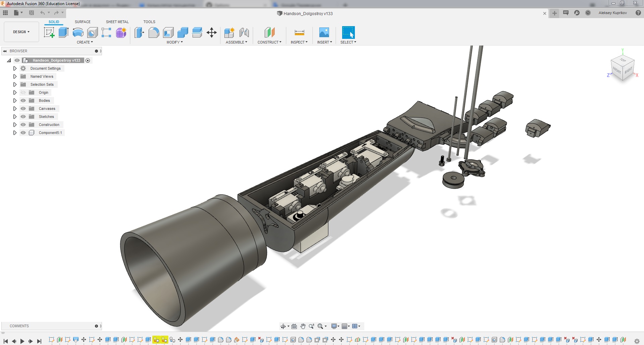The height and width of the screenshot is (345, 644).
Task: Jump to the end of the timeline
Action: (x=39, y=341)
